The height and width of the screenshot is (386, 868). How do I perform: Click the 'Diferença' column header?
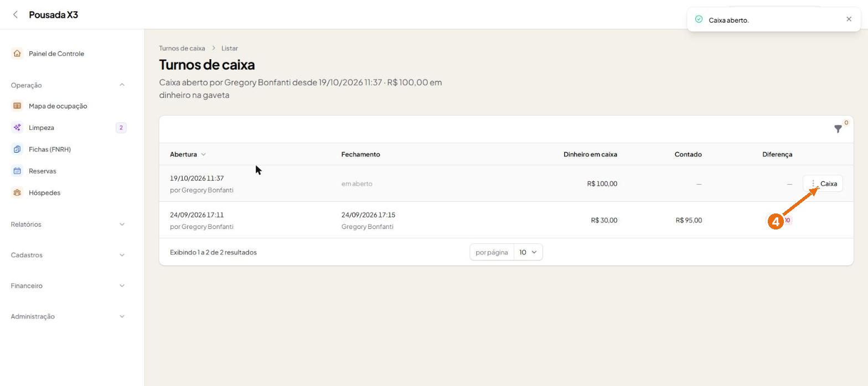pyautogui.click(x=777, y=154)
